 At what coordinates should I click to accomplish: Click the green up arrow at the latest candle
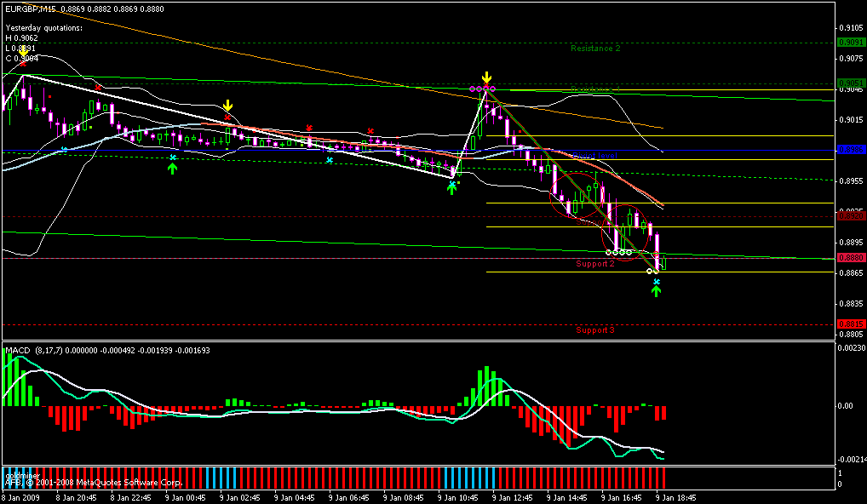click(656, 291)
